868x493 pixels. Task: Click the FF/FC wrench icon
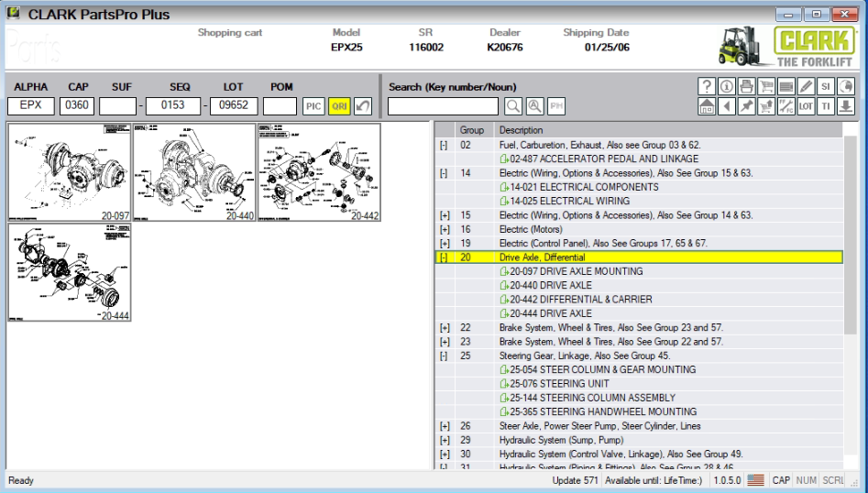pos(786,106)
